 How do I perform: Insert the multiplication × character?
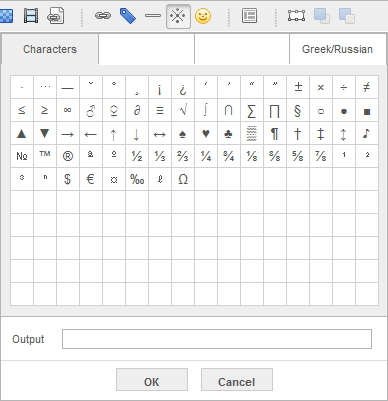[321, 87]
